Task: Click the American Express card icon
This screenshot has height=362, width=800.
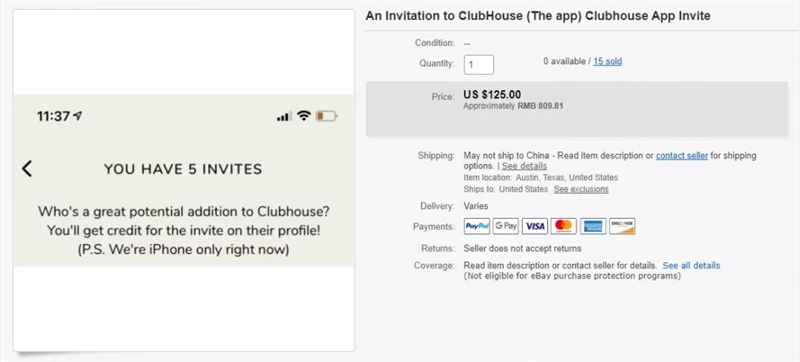Action: (593, 226)
